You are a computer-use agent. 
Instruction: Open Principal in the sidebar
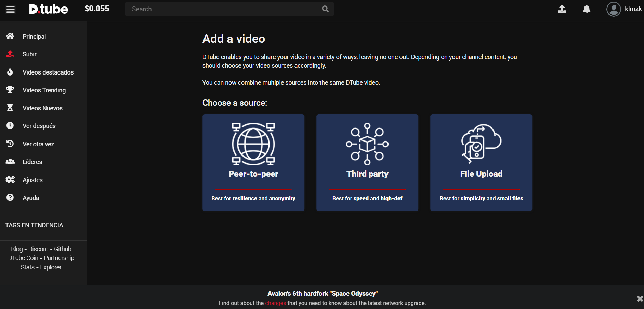tap(34, 36)
